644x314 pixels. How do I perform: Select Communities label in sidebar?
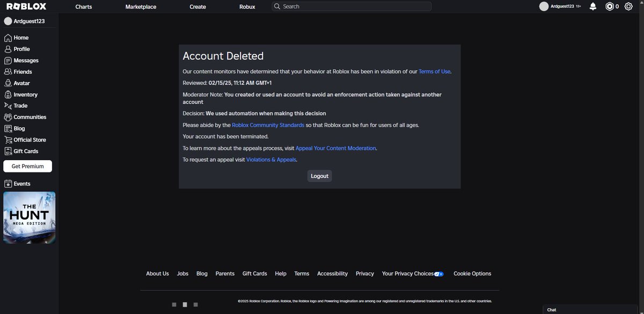tap(30, 117)
